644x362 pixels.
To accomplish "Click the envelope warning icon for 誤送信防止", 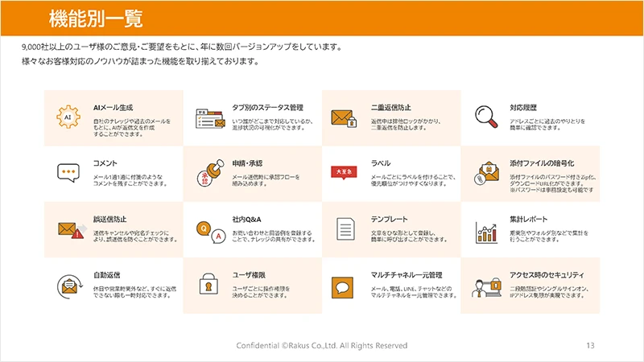I will (x=72, y=230).
